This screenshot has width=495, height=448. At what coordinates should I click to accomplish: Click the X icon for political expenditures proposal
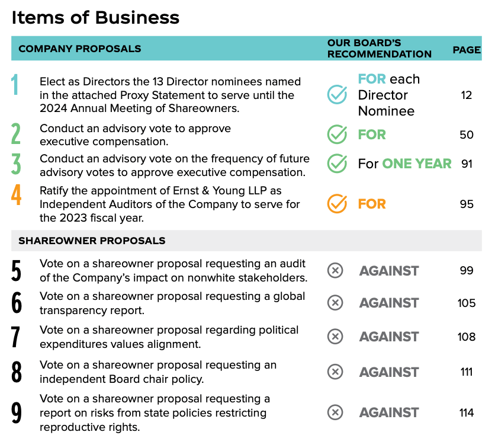tap(335, 337)
